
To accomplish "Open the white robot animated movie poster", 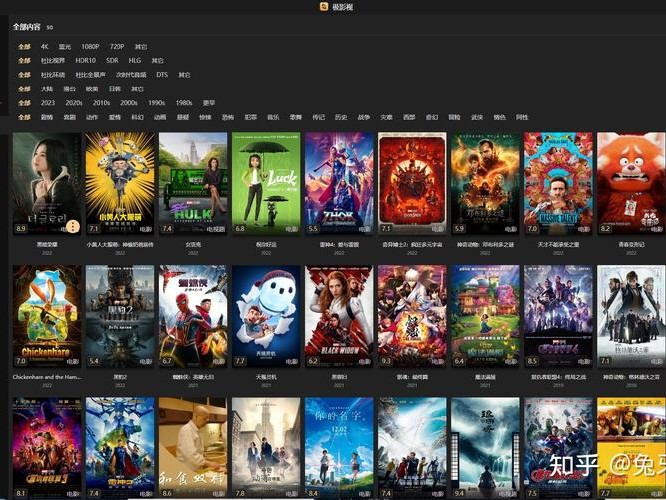I will [266, 316].
